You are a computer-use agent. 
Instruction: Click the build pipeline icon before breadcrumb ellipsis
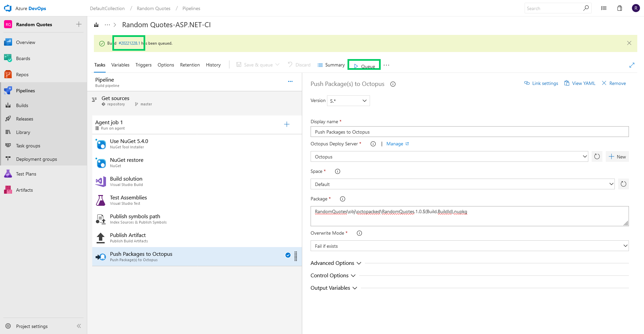(96, 25)
